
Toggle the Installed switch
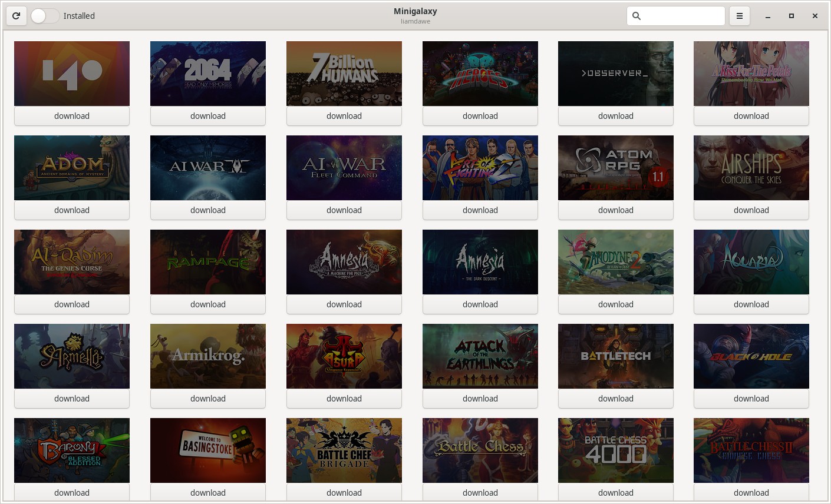(x=45, y=16)
